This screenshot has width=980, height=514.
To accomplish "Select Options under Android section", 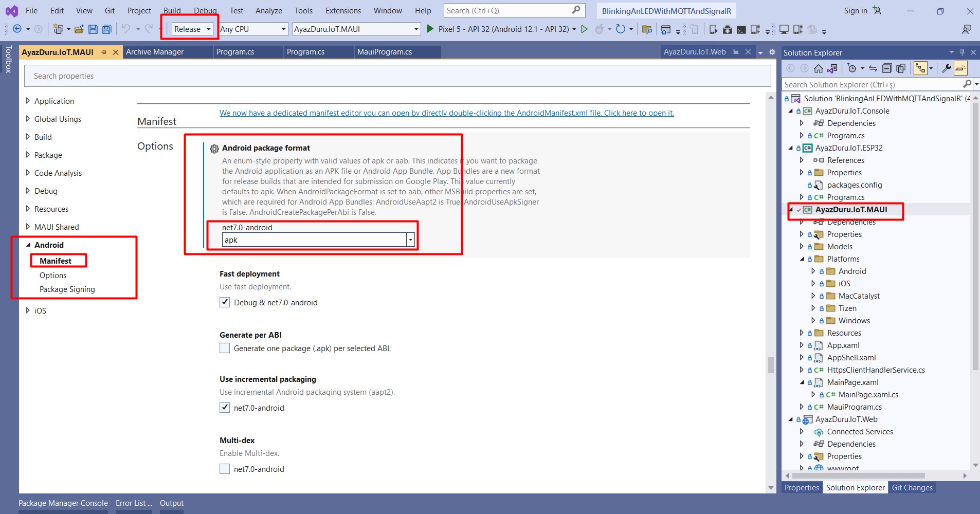I will 53,275.
